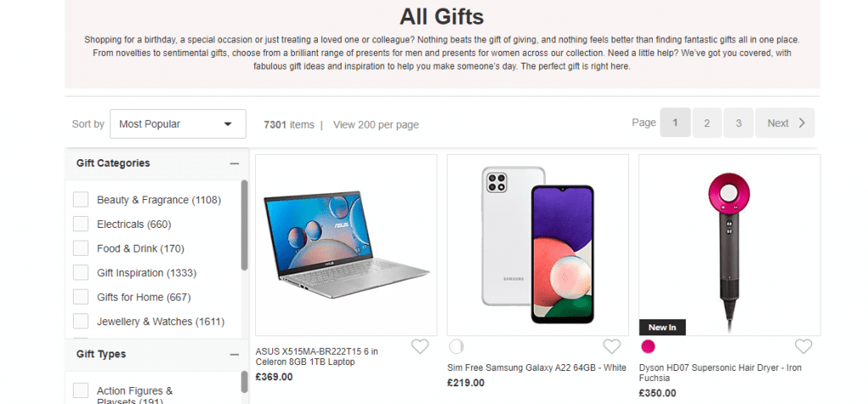
Task: Click wishlist heart for Dyson hair dryer
Action: [804, 346]
